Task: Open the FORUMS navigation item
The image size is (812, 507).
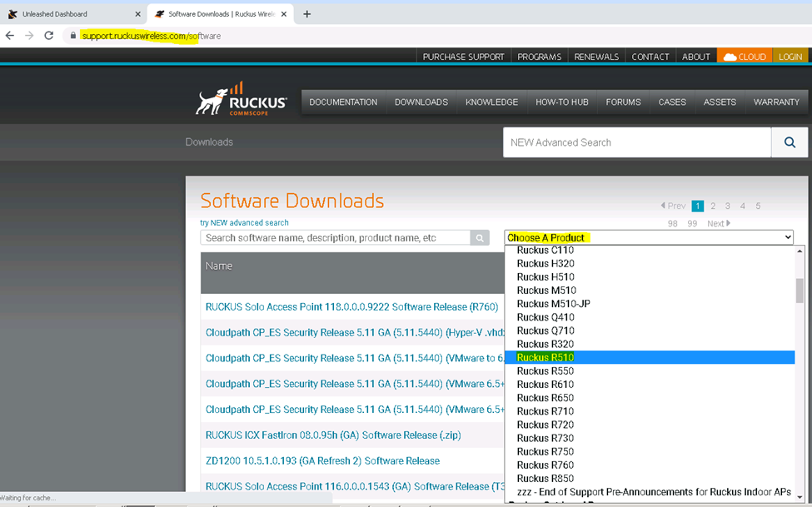Action: point(624,102)
